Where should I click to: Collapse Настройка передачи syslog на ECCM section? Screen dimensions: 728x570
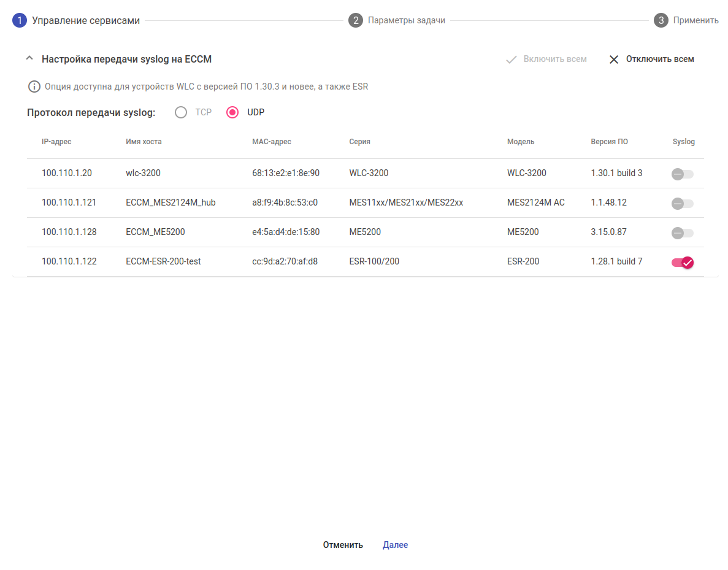tap(29, 59)
